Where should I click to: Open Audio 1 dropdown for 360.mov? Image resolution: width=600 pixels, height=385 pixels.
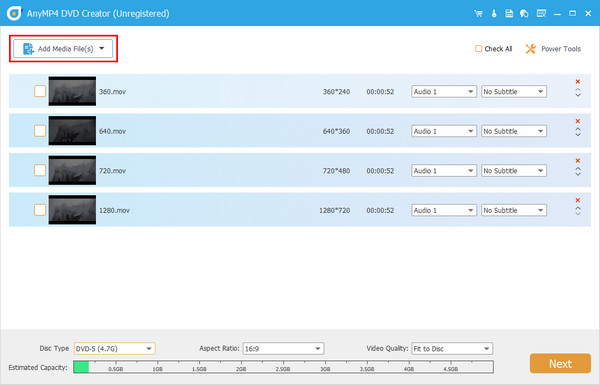point(444,91)
